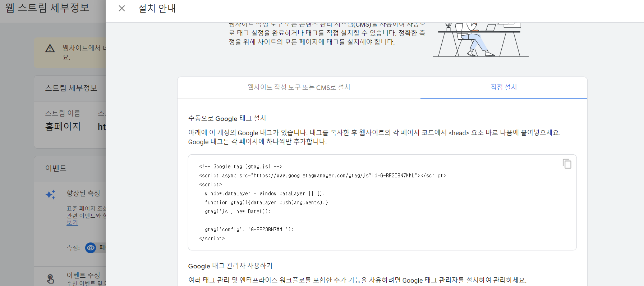Click the 웹 스트림 세부정보 page title

47,8
